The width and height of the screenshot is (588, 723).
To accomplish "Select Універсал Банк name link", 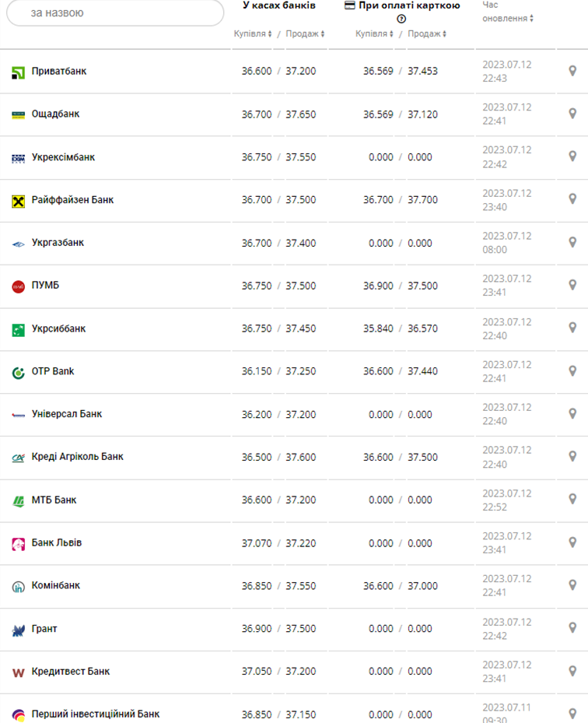I will click(67, 414).
